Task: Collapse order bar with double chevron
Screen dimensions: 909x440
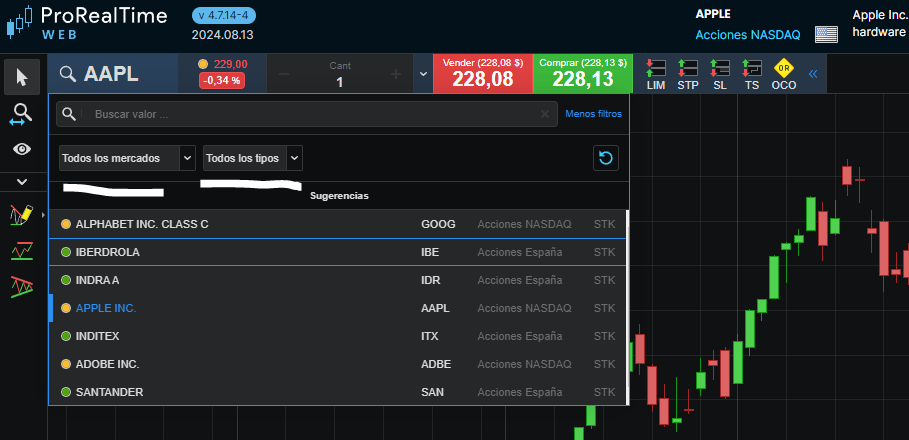Action: click(813, 74)
